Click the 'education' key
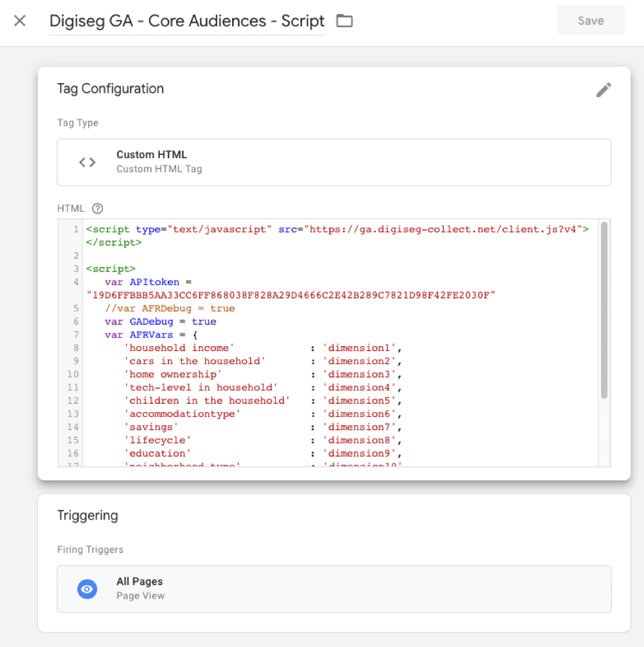Screen dimensions: 644x647 pyautogui.click(x=157, y=454)
